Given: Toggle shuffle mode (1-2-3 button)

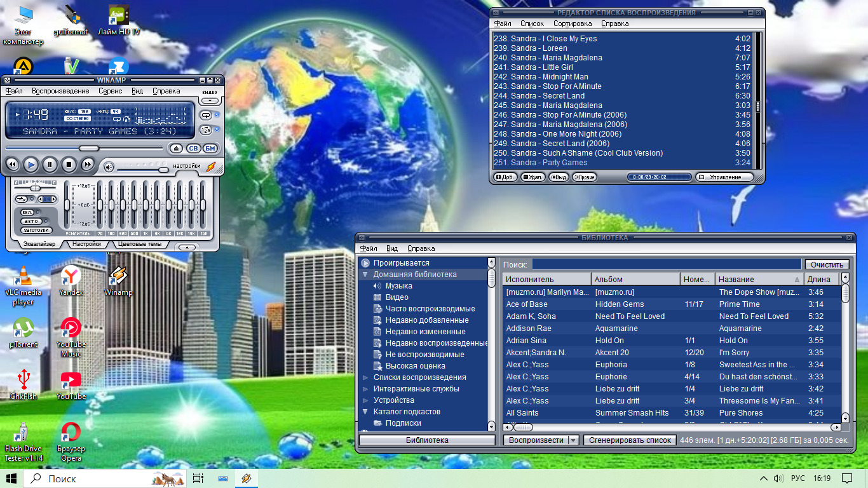Looking at the screenshot, I should tap(206, 130).
